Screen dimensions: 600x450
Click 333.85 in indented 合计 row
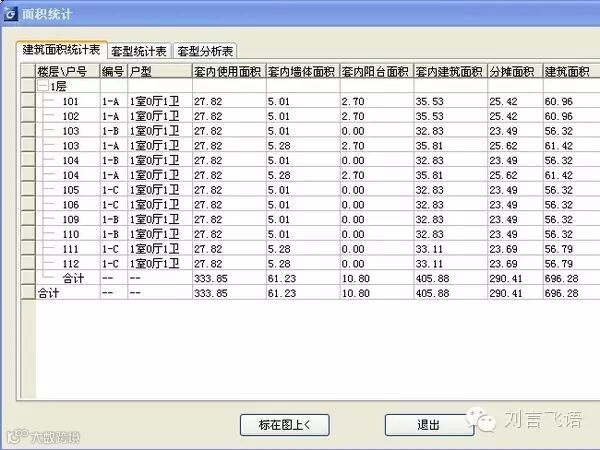click(x=210, y=278)
